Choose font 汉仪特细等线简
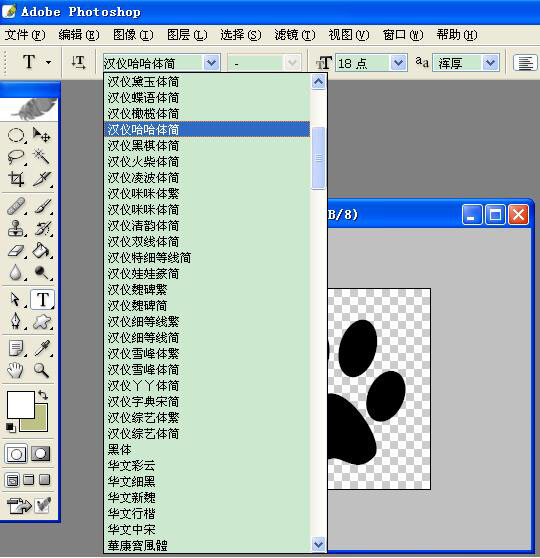This screenshot has width=540, height=558. [x=207, y=257]
